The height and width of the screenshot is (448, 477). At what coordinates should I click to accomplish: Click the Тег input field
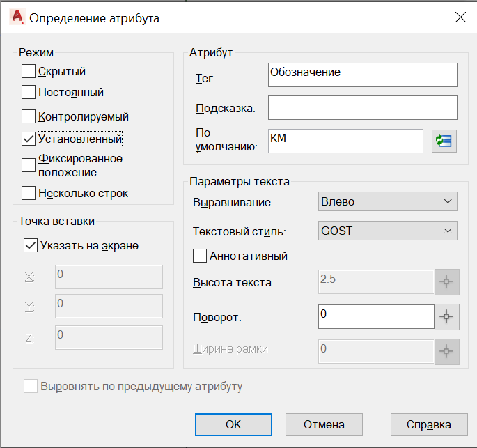pyautogui.click(x=363, y=75)
